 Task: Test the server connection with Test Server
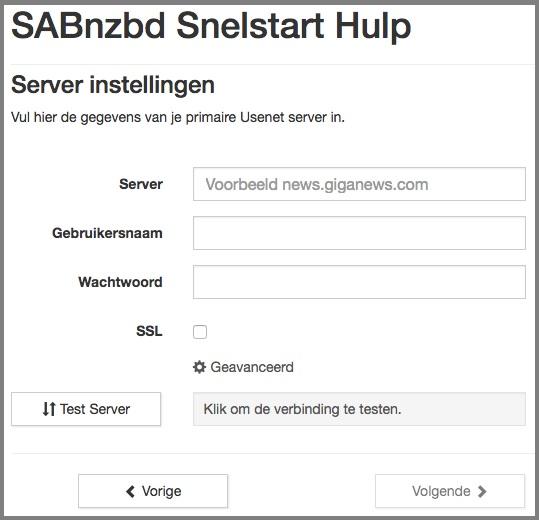pos(86,409)
